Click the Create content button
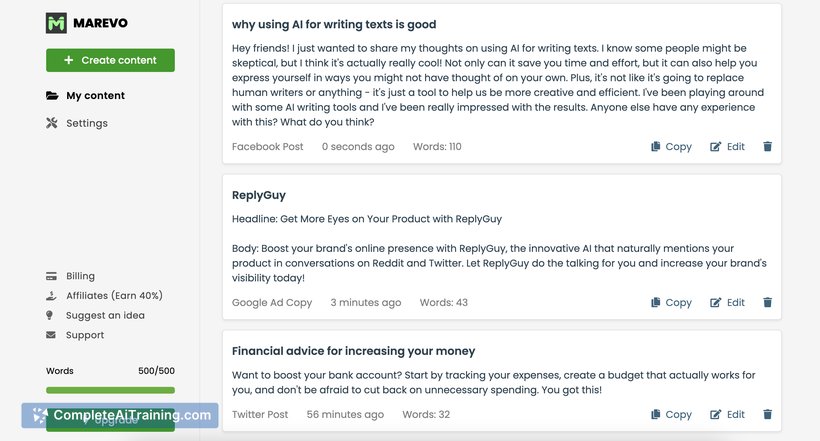The image size is (820, 441). [x=110, y=60]
